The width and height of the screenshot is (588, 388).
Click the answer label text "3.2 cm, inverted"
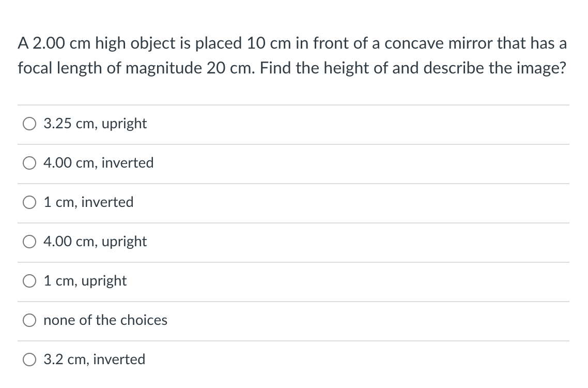coord(95,360)
